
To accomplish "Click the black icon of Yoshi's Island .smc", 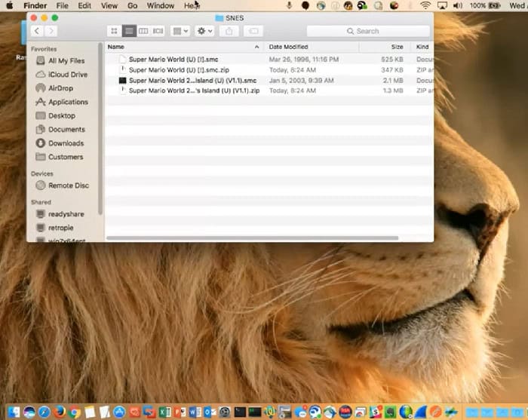I will [122, 81].
